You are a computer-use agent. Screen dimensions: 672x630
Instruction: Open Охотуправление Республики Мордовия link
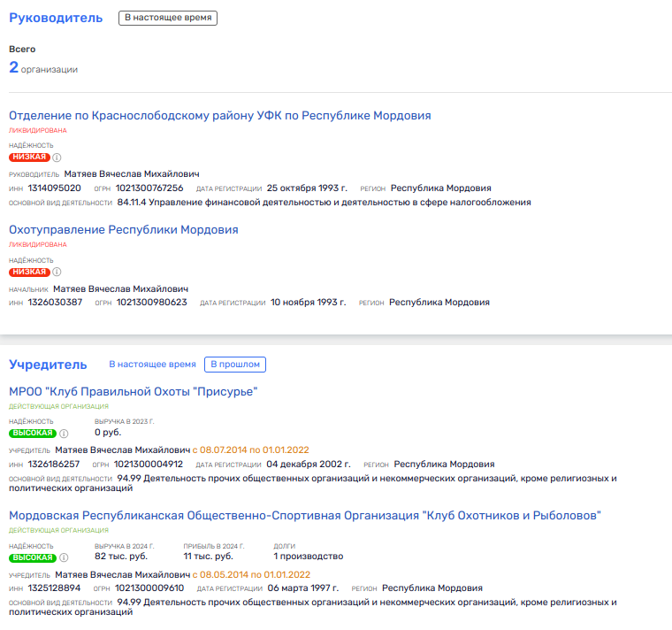123,230
